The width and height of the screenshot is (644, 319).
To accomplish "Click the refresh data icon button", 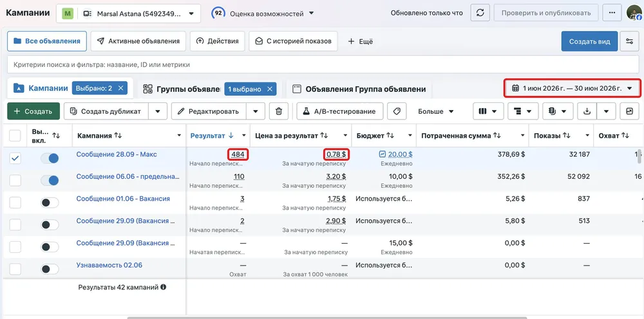I will 480,13.
